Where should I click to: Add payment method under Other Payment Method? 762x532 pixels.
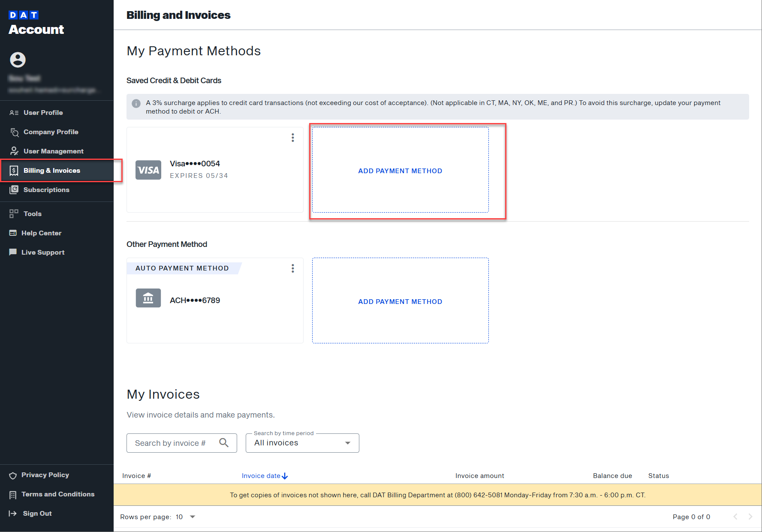400,301
